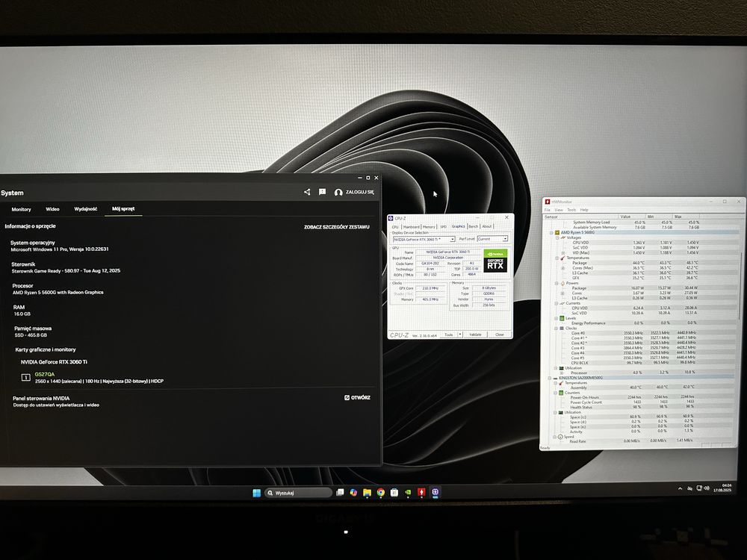Click the Wyszukaj taskbar search box
The image size is (747, 560).
point(298,493)
